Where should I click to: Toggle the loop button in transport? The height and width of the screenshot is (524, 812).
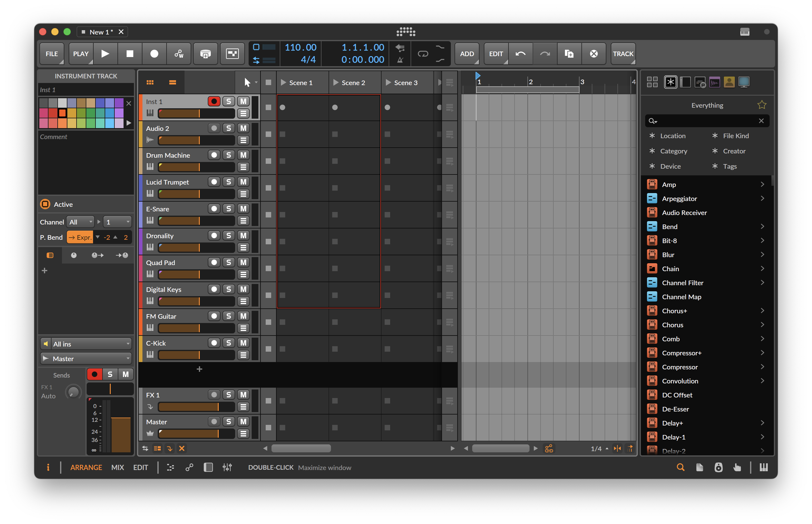pos(423,54)
